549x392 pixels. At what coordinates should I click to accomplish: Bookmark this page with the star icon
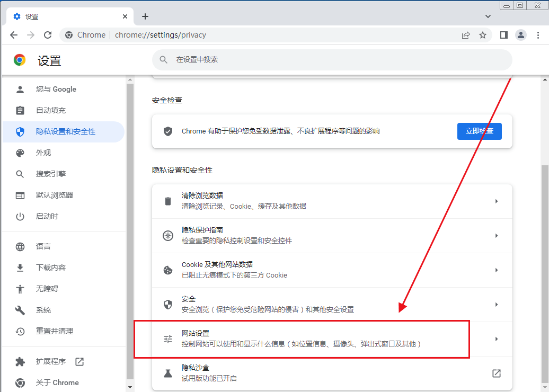pyautogui.click(x=483, y=35)
